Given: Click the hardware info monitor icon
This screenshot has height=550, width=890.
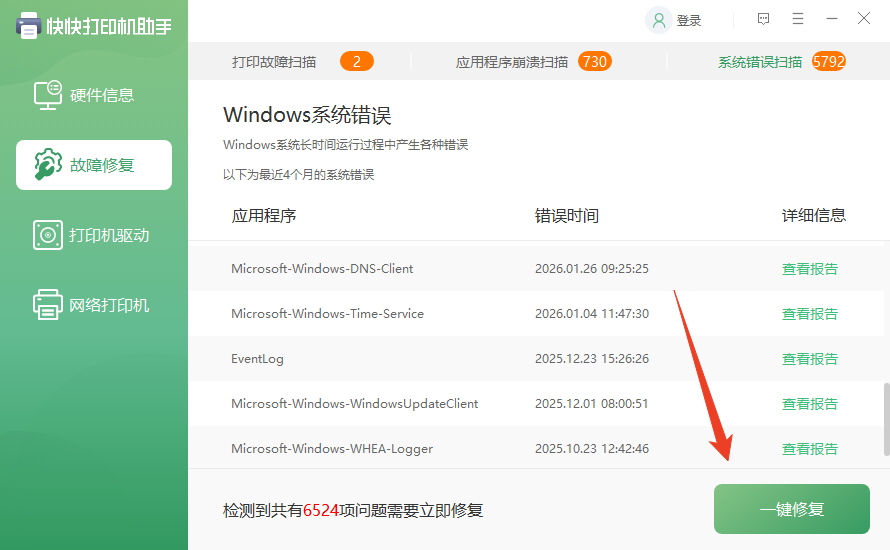Looking at the screenshot, I should (x=47, y=95).
